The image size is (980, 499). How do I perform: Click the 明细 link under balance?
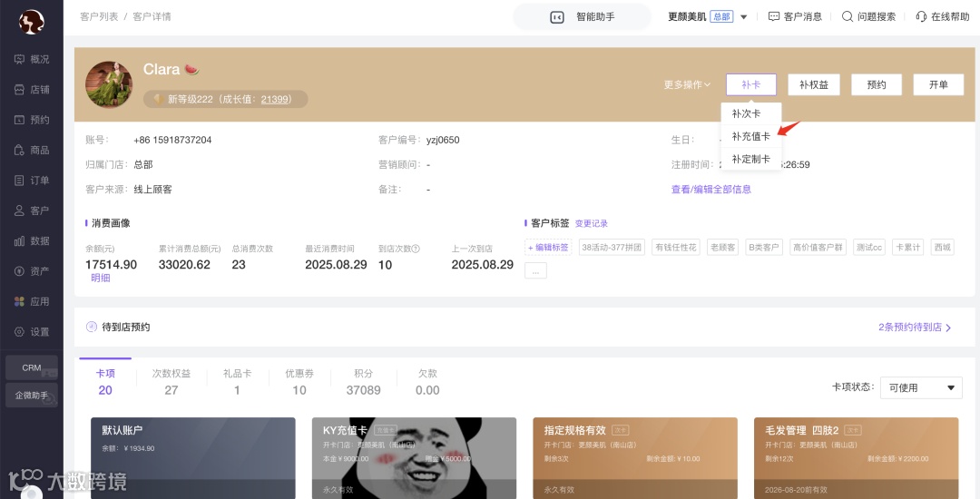pos(100,278)
